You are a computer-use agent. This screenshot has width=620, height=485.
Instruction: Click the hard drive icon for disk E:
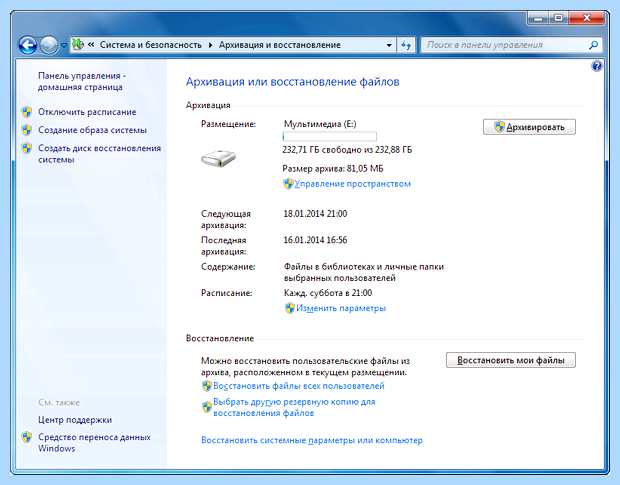pyautogui.click(x=218, y=158)
